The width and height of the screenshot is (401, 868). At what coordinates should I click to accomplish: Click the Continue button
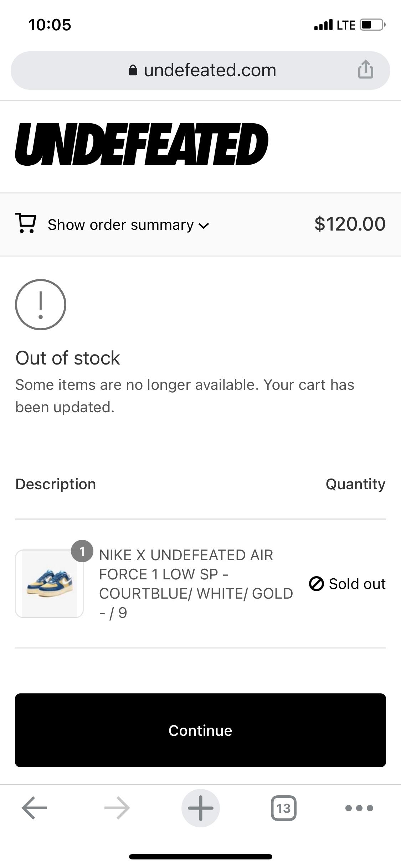pyautogui.click(x=200, y=730)
